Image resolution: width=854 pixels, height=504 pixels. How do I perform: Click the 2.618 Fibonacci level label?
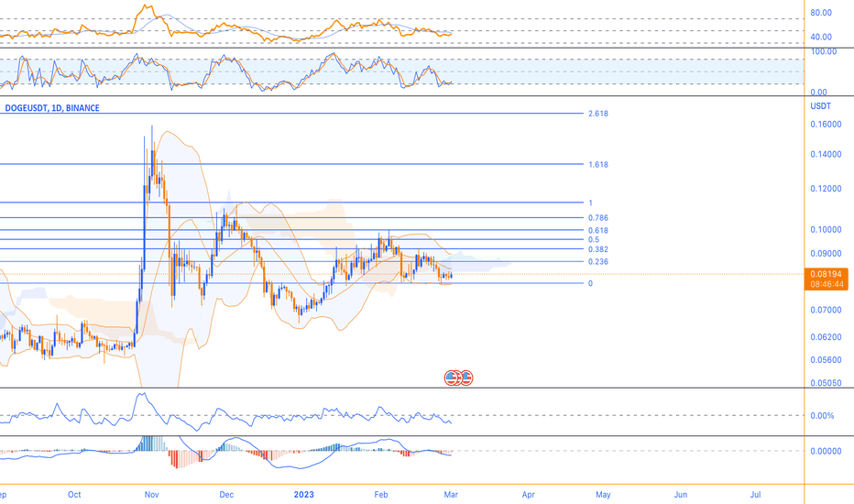click(598, 114)
